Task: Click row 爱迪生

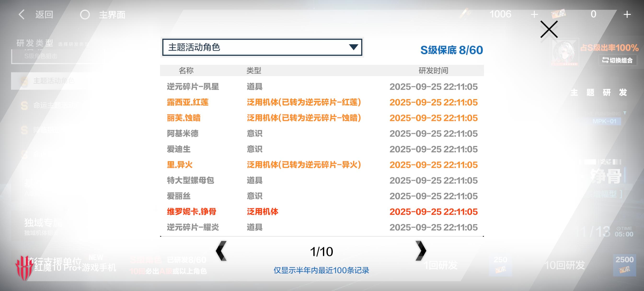Action: [322, 149]
